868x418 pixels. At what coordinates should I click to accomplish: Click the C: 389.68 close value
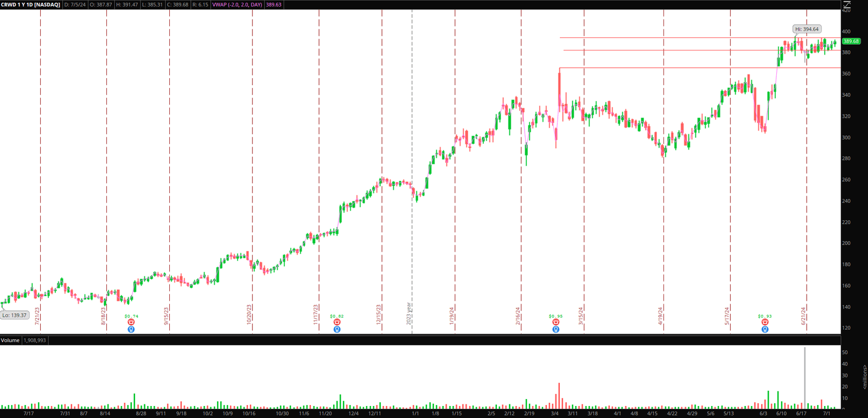(x=178, y=4)
